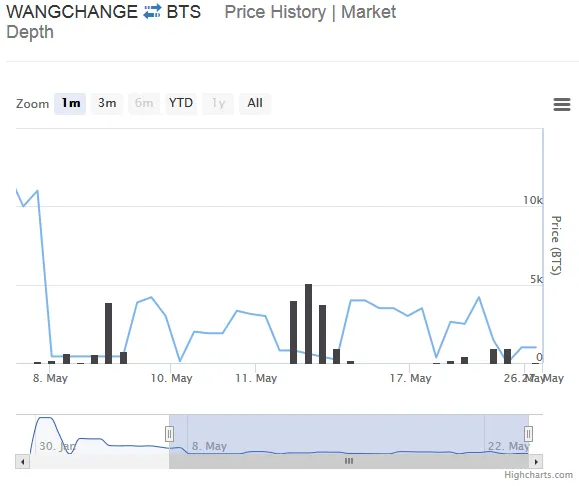
Task: Click the Zoom label text
Action: point(32,104)
